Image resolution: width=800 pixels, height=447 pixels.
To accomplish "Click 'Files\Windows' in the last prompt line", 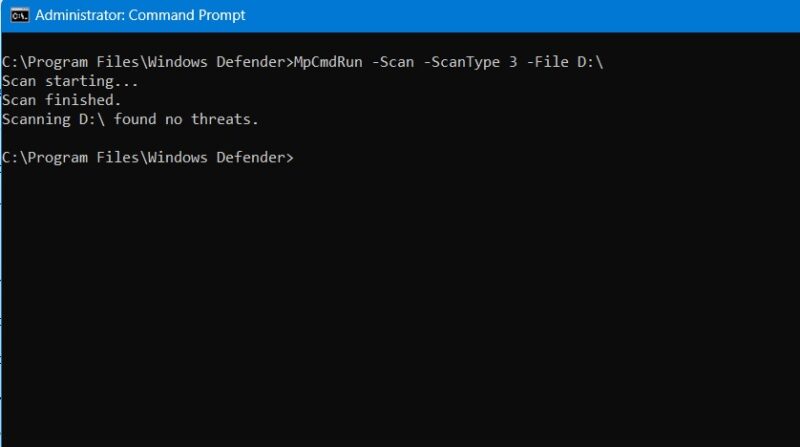I will point(152,158).
